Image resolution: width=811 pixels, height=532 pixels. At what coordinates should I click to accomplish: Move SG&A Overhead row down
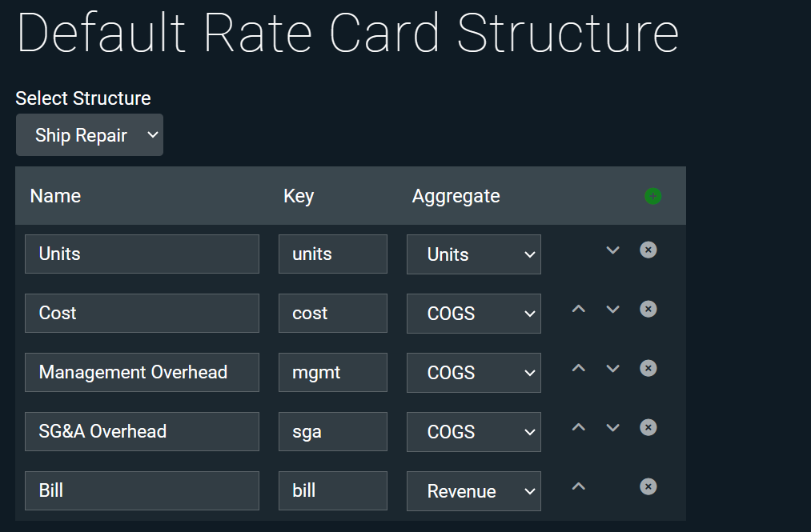[613, 428]
